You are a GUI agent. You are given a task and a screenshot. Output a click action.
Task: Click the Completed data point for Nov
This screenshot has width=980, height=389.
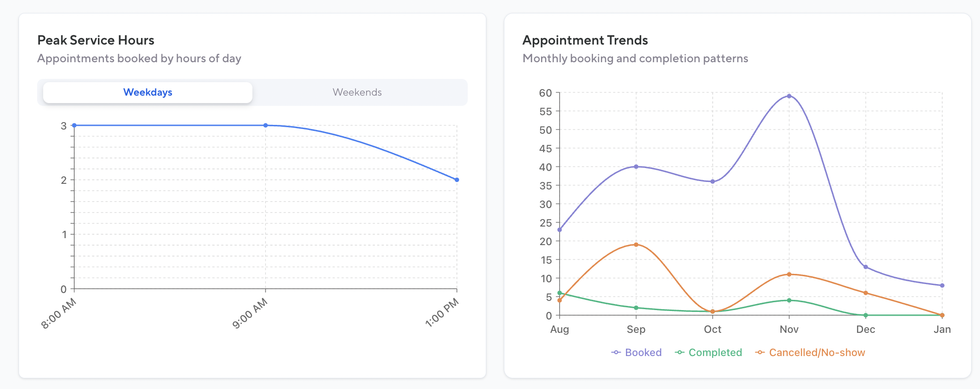pos(789,300)
